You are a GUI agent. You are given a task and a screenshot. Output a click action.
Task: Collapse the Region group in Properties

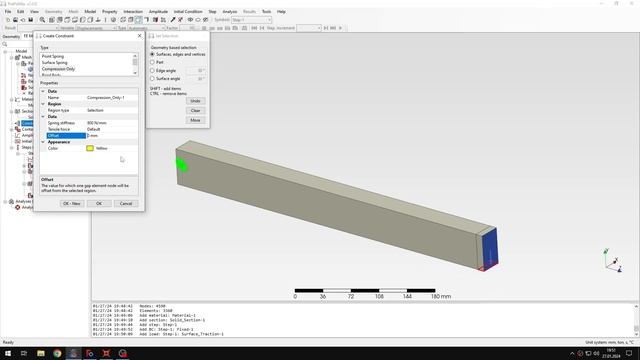coord(43,104)
